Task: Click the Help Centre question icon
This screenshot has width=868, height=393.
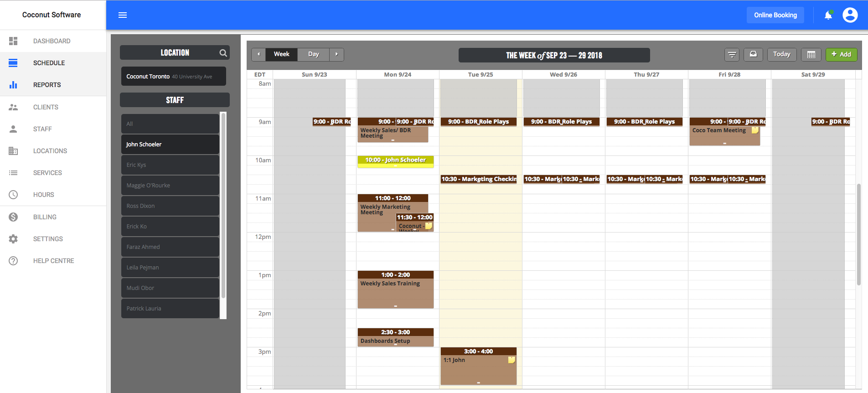Action: pos(13,261)
